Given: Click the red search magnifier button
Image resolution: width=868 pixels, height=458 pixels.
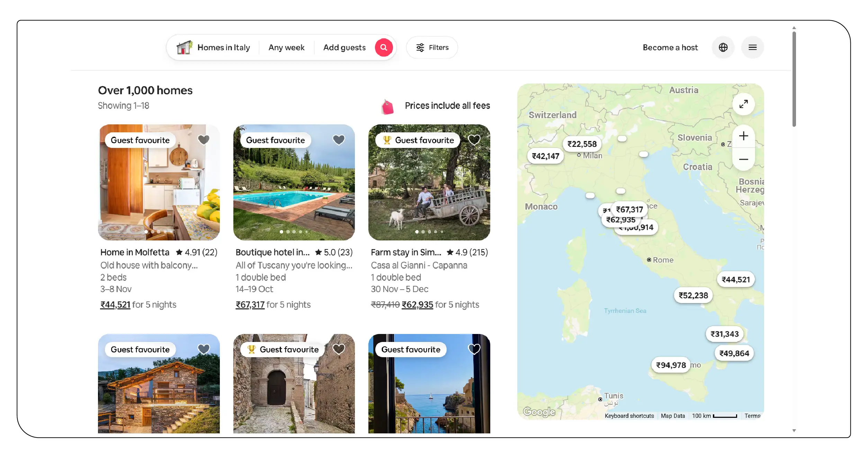Looking at the screenshot, I should (384, 47).
